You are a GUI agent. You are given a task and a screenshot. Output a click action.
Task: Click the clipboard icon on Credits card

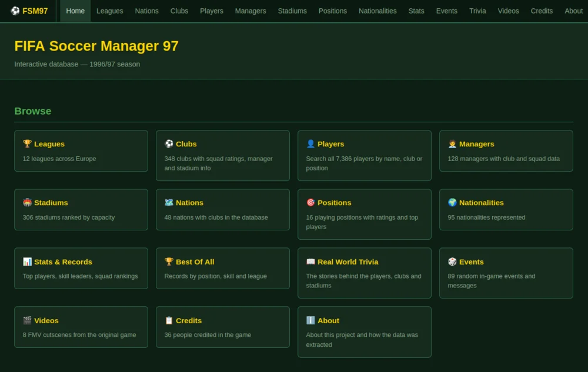[169, 320]
